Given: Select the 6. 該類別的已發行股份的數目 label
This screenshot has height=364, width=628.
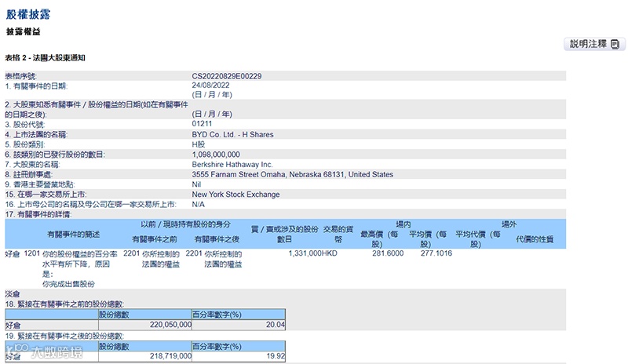Looking at the screenshot, I should (x=55, y=155).
